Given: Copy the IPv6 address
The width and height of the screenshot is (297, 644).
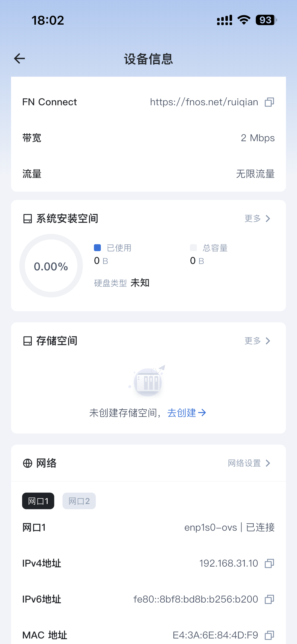Looking at the screenshot, I should pos(269,599).
